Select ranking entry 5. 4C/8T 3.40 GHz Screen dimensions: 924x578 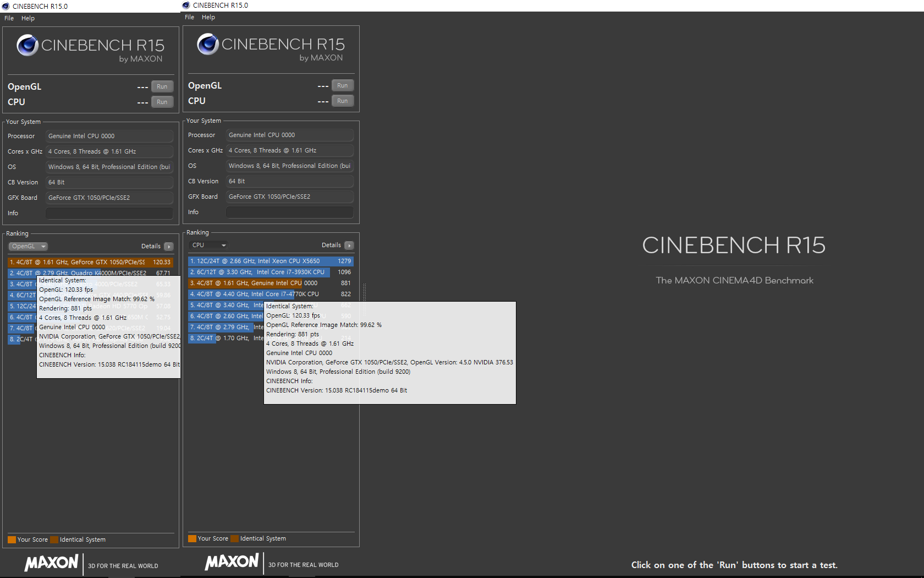pyautogui.click(x=226, y=305)
